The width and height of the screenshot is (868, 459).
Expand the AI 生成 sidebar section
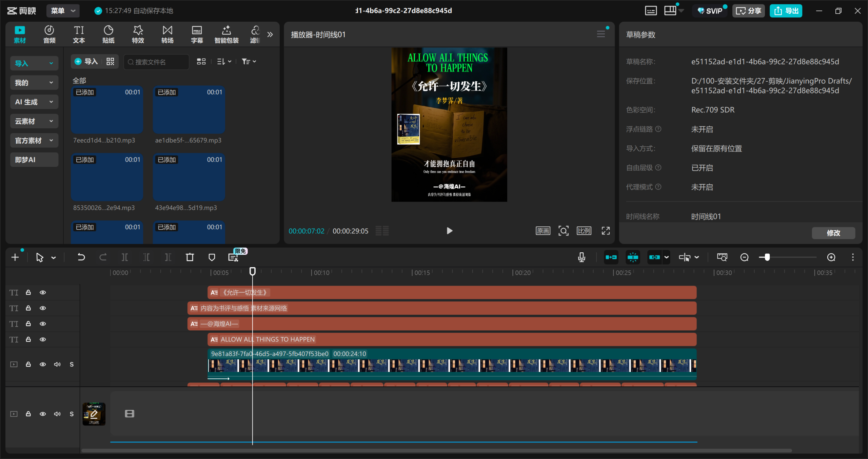tap(34, 102)
